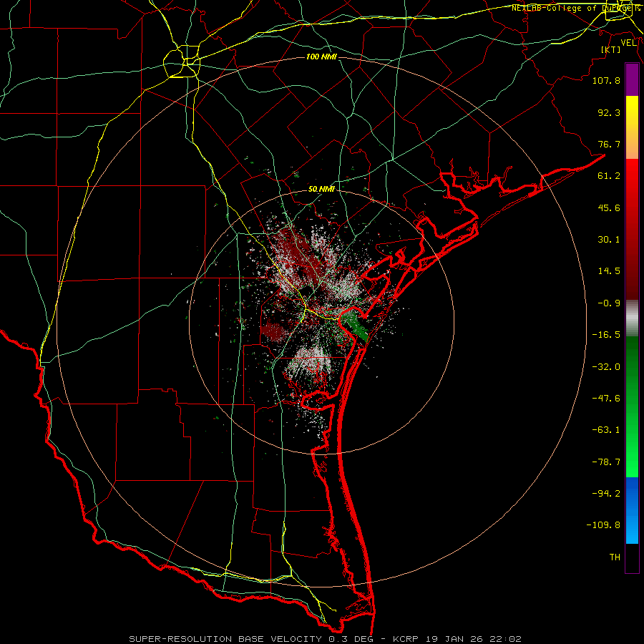Click the -94.2 value on the velocity scale

click(606, 494)
